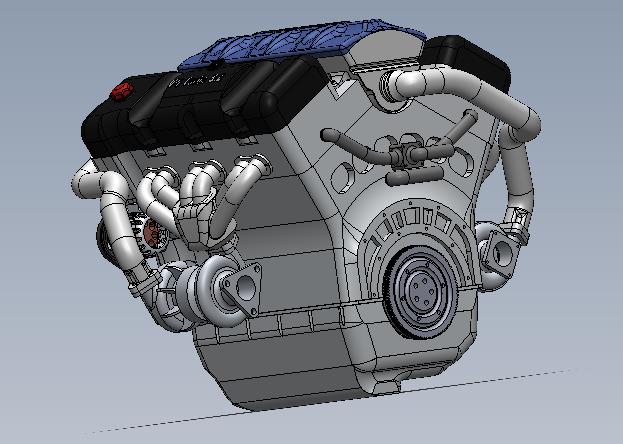Select the right turbocharger square flange

coord(501,253)
